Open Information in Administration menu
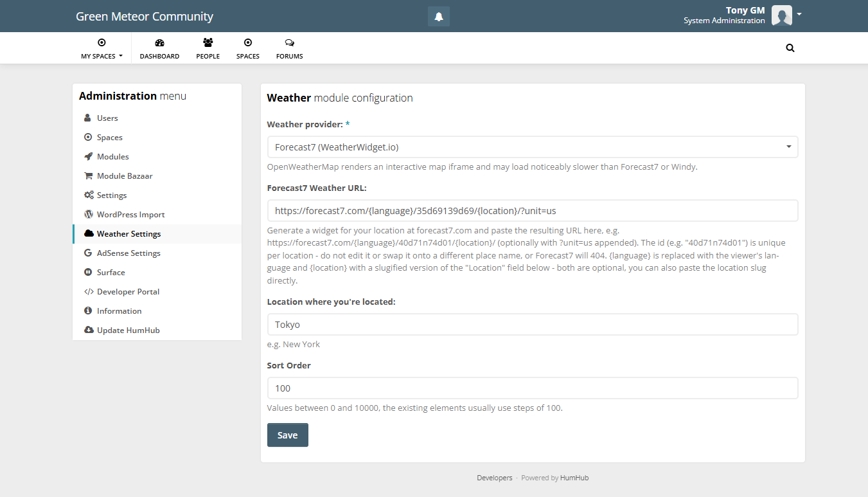 pos(157,311)
